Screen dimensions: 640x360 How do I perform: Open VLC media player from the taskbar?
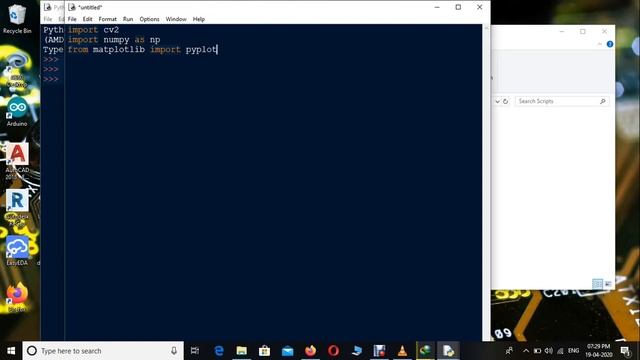(x=402, y=351)
